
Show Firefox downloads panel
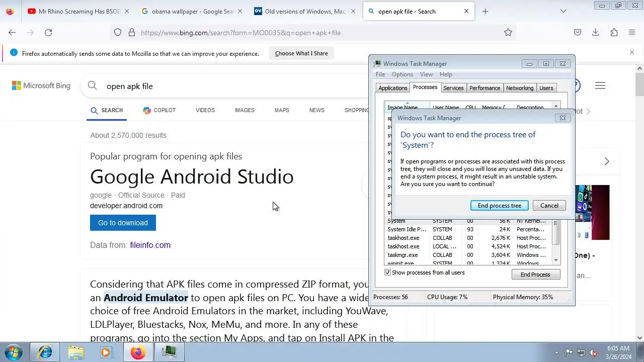(x=595, y=32)
